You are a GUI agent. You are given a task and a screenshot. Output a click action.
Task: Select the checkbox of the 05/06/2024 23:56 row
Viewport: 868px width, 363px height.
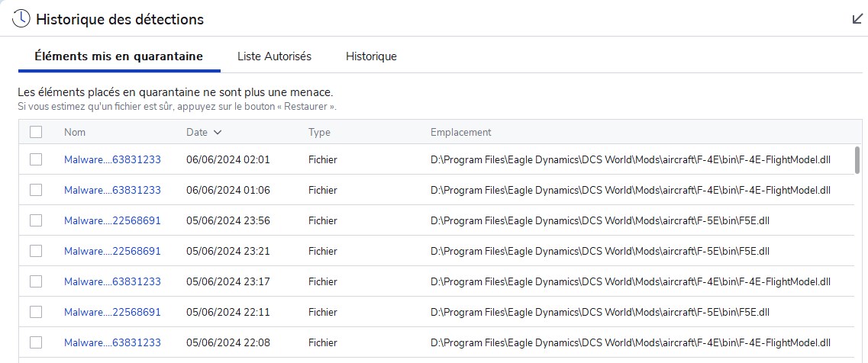click(36, 220)
